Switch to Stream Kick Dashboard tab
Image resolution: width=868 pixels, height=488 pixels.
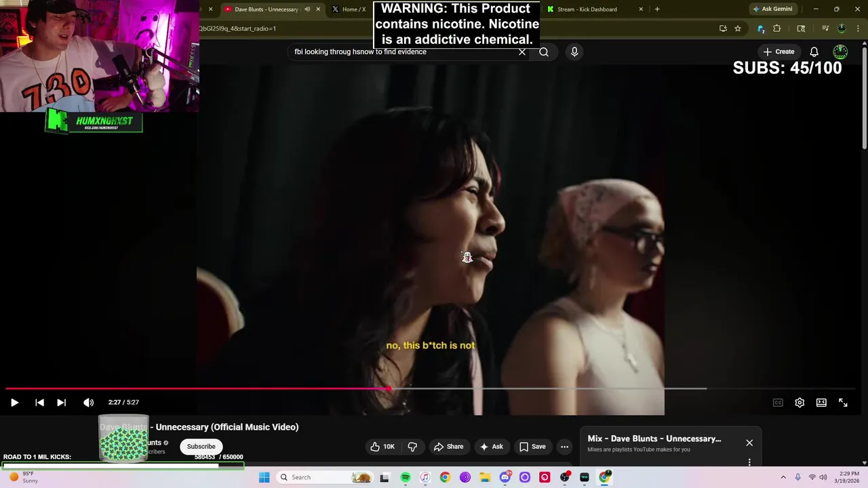[x=587, y=9]
